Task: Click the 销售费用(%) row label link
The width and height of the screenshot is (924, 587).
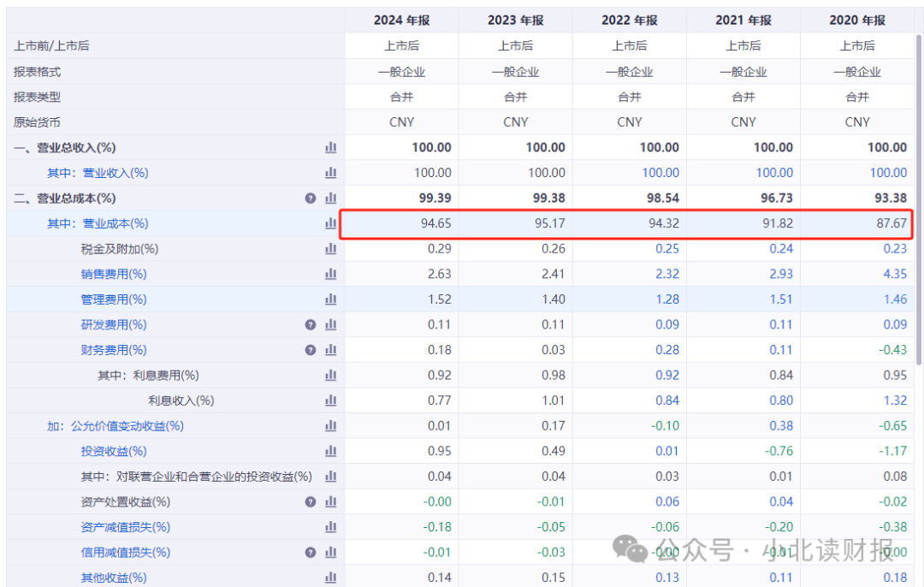Action: (114, 274)
